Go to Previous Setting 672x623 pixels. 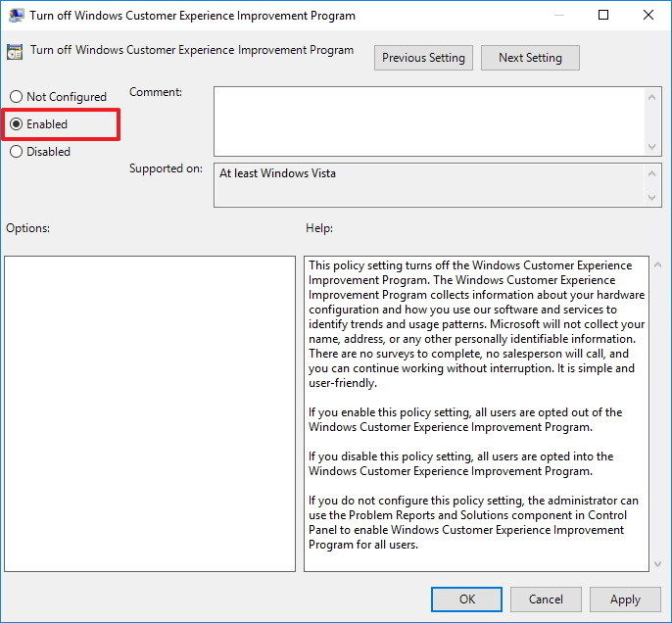click(423, 58)
